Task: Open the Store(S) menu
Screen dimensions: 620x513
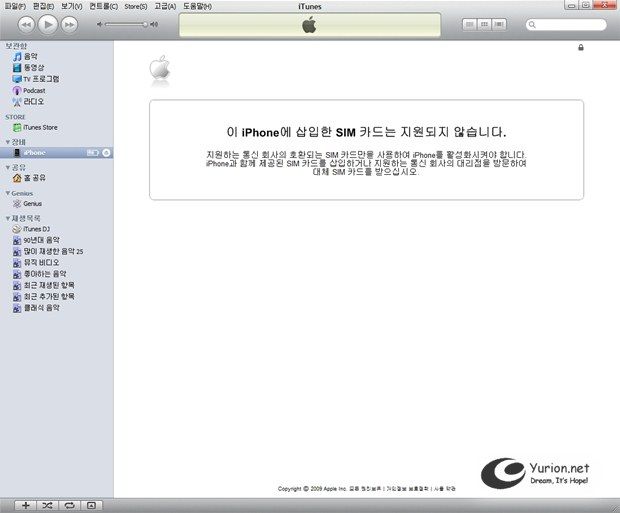Action: click(x=136, y=6)
